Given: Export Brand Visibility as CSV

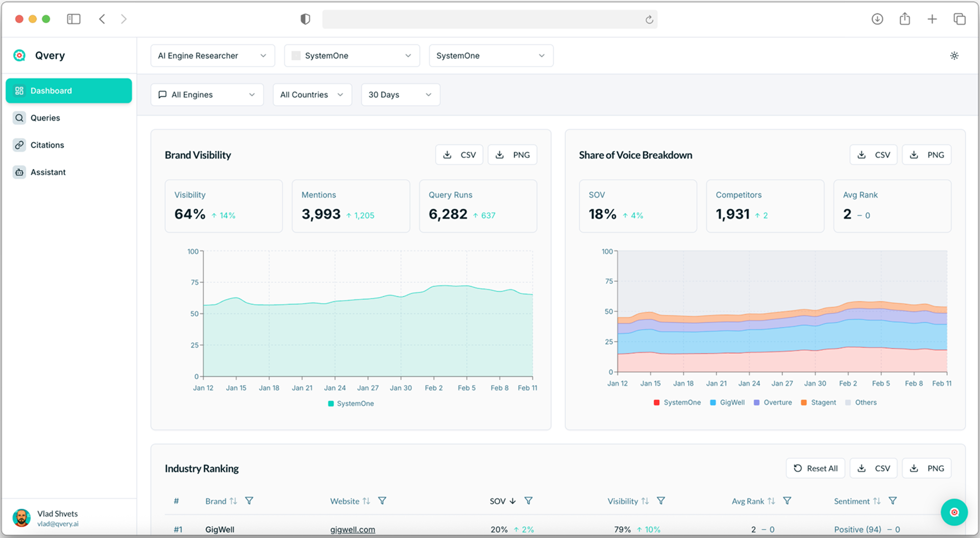Looking at the screenshot, I should click(459, 155).
